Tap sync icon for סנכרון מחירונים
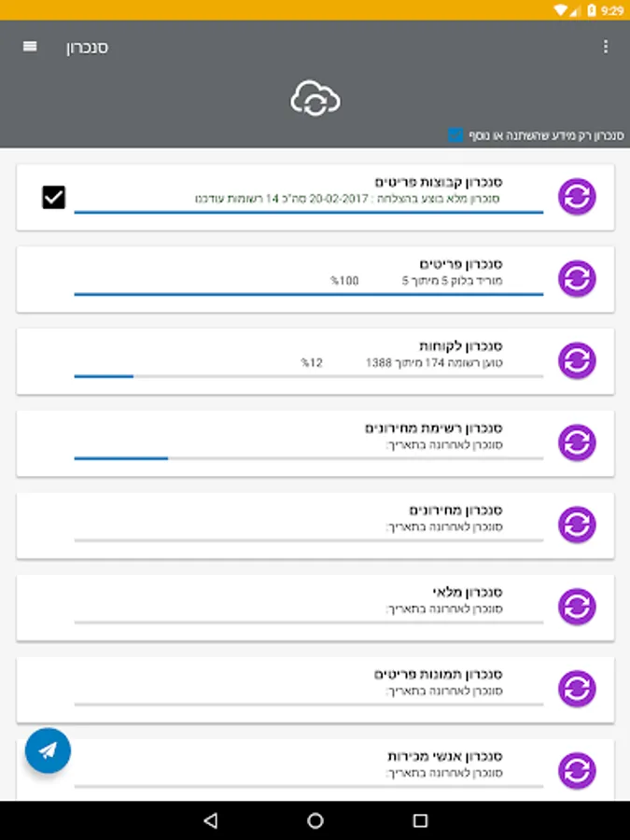The height and width of the screenshot is (840, 630). pos(577,525)
